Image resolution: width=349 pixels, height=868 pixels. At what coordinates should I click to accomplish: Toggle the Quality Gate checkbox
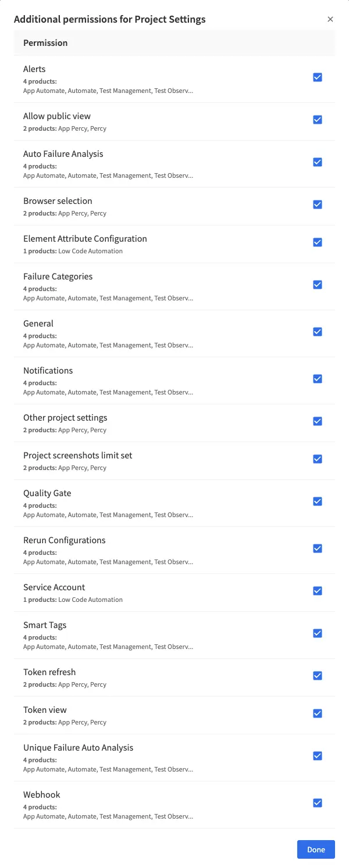(318, 501)
